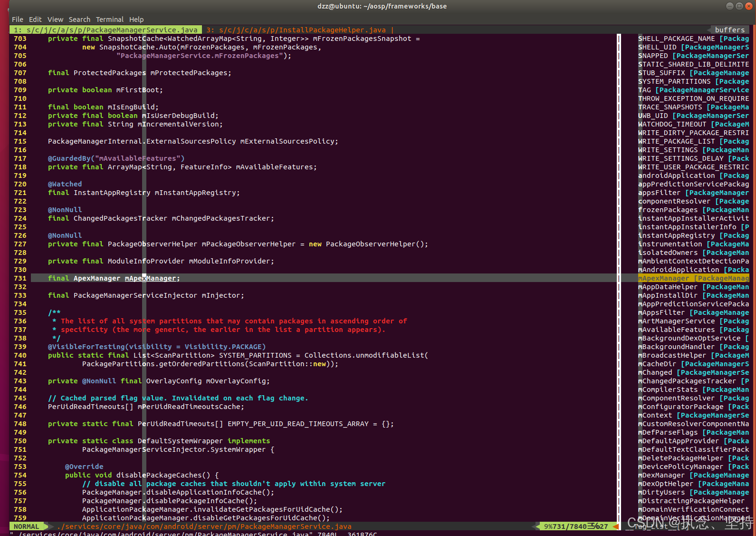Minimize the terminal window
This screenshot has width=756, height=536.
coord(730,6)
